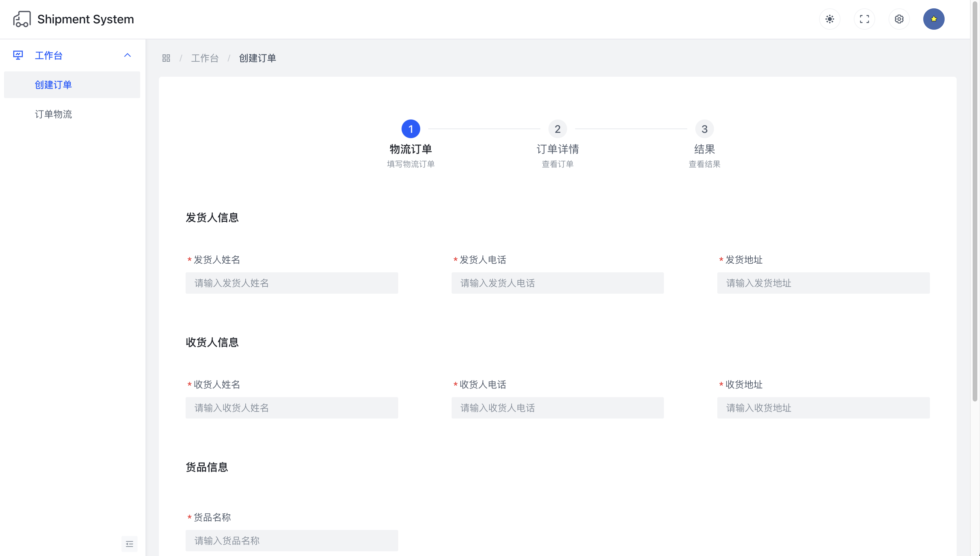This screenshot has height=556, width=980.
Task: Enter fullscreen mode via header icon
Action: (864, 19)
